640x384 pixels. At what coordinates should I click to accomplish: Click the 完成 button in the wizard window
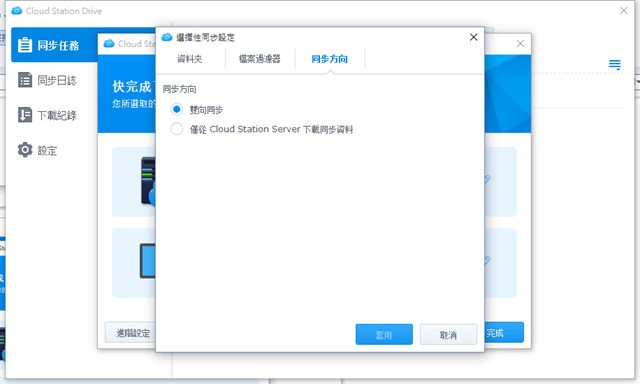504,333
